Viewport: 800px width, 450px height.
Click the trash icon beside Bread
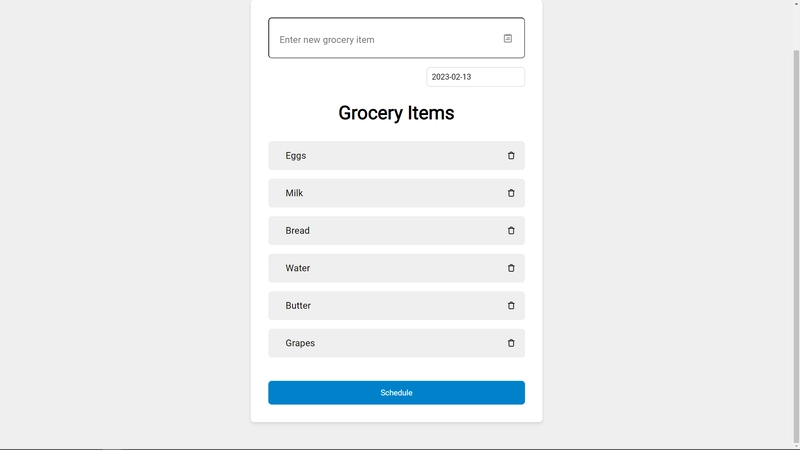[x=511, y=231]
